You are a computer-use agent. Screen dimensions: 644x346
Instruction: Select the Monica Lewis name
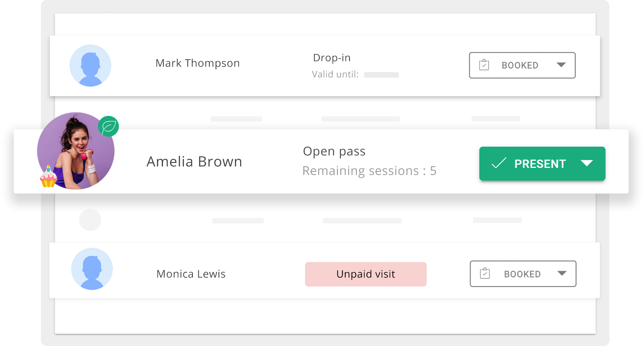point(191,274)
